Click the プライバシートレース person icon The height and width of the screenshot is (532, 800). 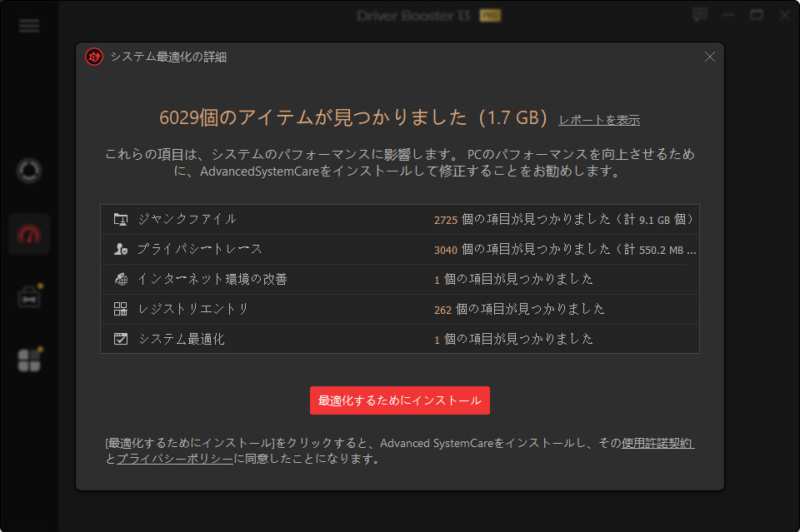tap(120, 249)
